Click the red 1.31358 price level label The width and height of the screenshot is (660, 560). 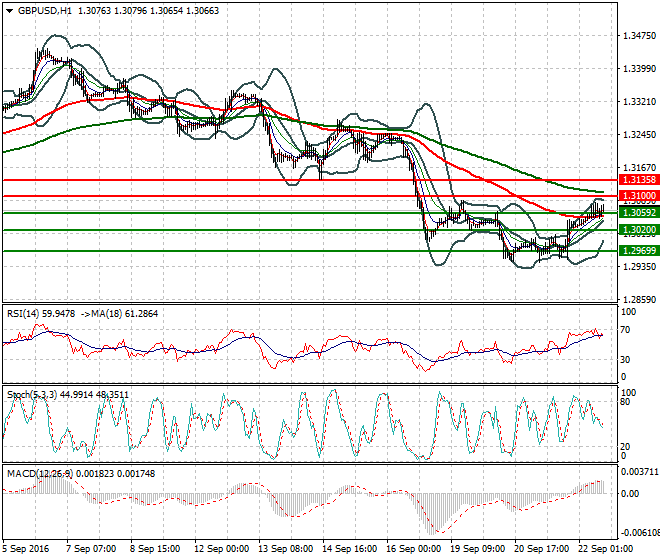click(x=639, y=180)
